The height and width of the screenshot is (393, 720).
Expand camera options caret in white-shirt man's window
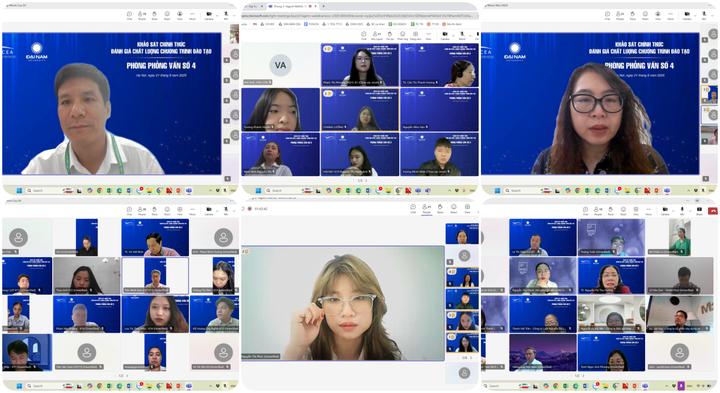[217, 16]
